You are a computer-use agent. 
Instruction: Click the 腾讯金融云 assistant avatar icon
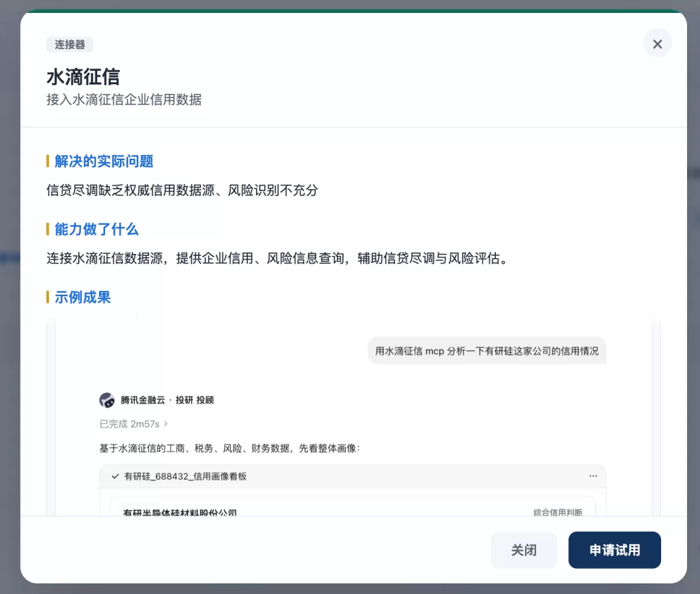107,400
